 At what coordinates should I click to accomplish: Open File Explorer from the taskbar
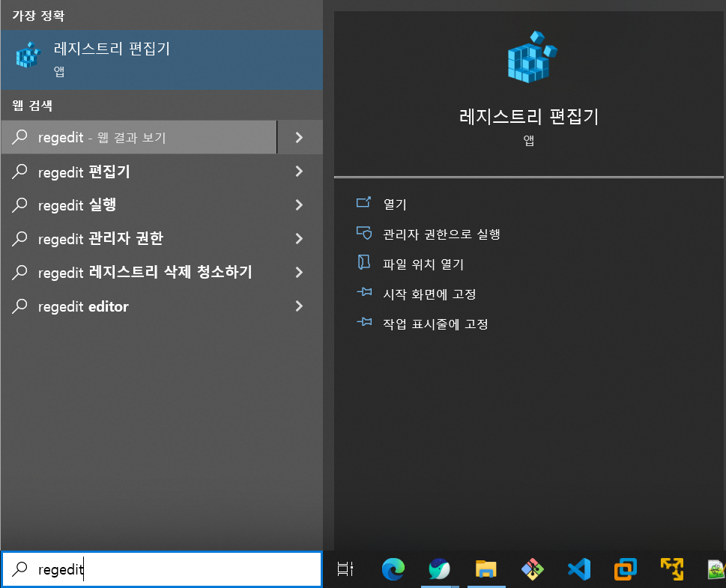click(x=485, y=569)
